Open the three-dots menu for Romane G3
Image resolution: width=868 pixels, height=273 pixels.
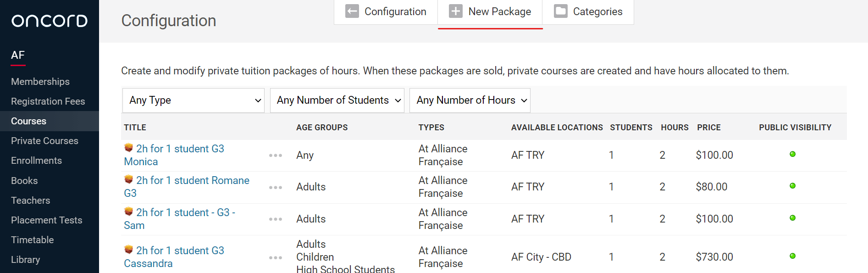click(x=276, y=187)
